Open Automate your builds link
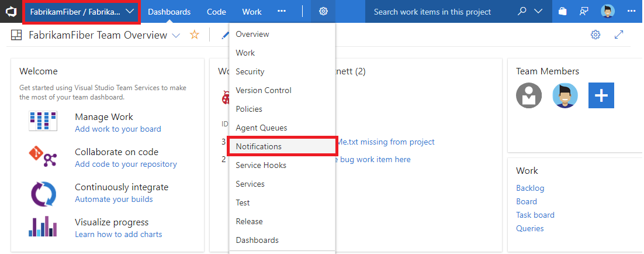 114,200
